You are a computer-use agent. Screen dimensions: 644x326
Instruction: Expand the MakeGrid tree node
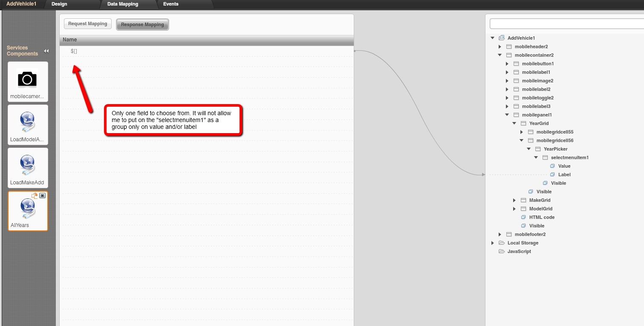[514, 200]
